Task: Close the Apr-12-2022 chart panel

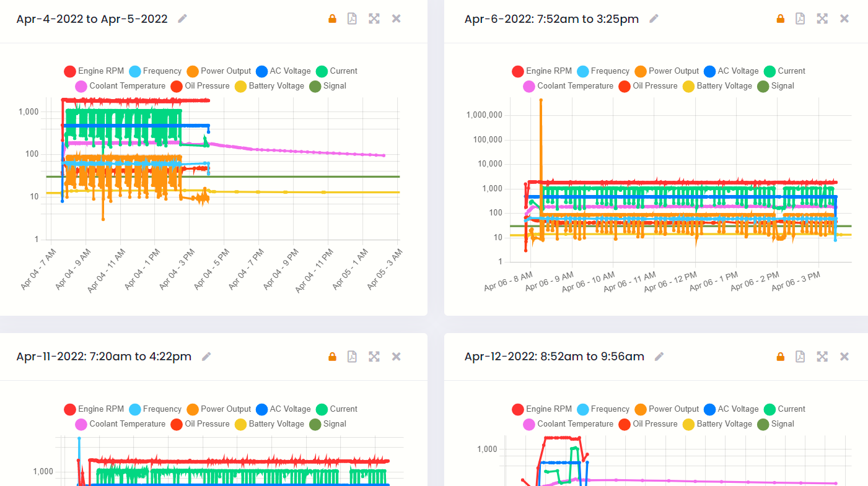Action: pos(844,357)
